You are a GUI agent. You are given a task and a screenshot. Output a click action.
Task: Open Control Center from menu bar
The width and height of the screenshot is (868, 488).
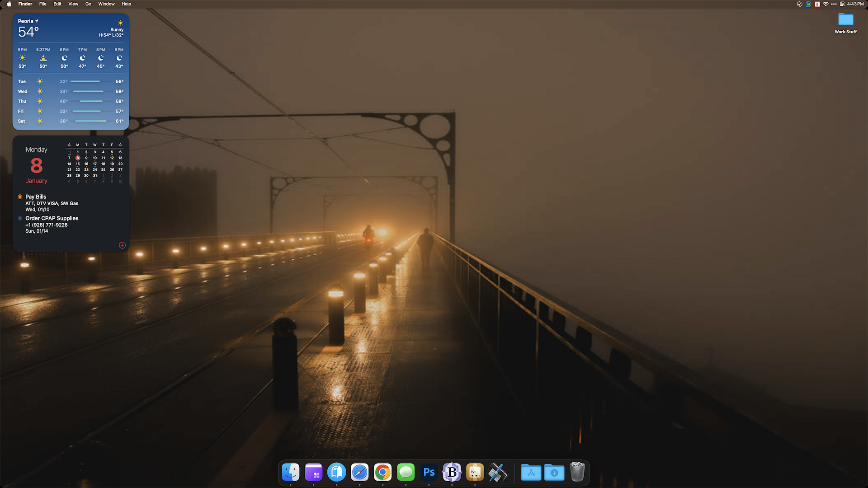pyautogui.click(x=842, y=4)
